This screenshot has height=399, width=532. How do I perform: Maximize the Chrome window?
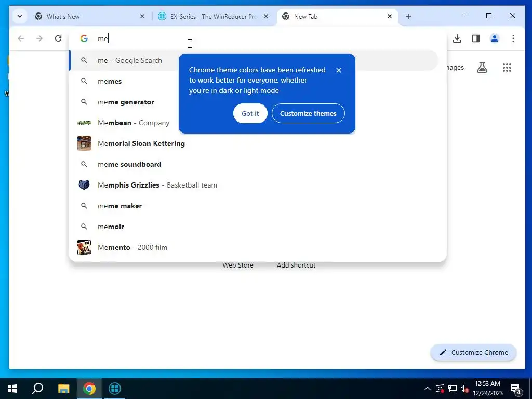pyautogui.click(x=489, y=16)
